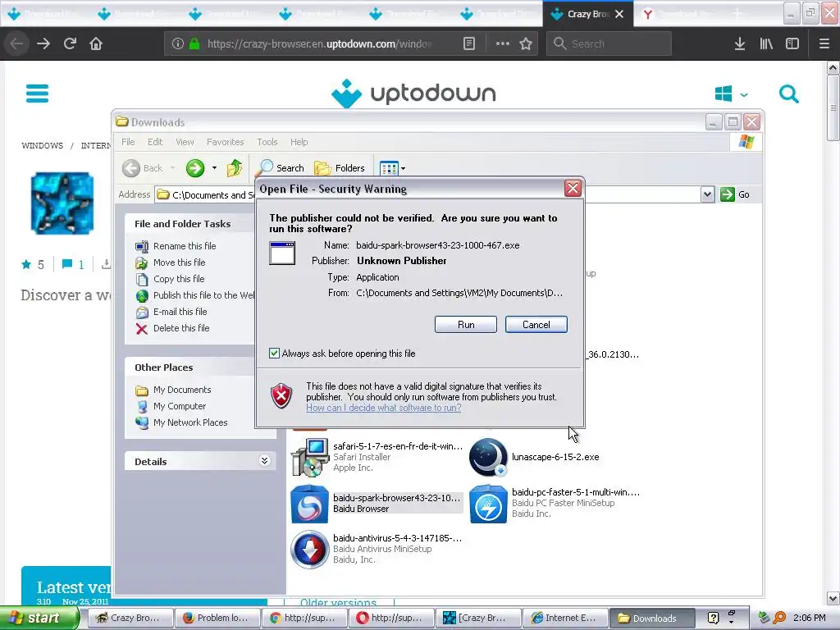
Task: Click the WINDOWS breadcrumb link
Action: (x=43, y=146)
